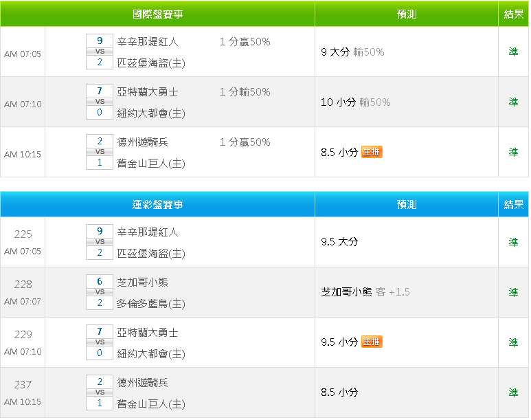Select 匹茲堡海盜(主) in the 運彩盤 table
The height and width of the screenshot is (420, 531).
coord(151,254)
